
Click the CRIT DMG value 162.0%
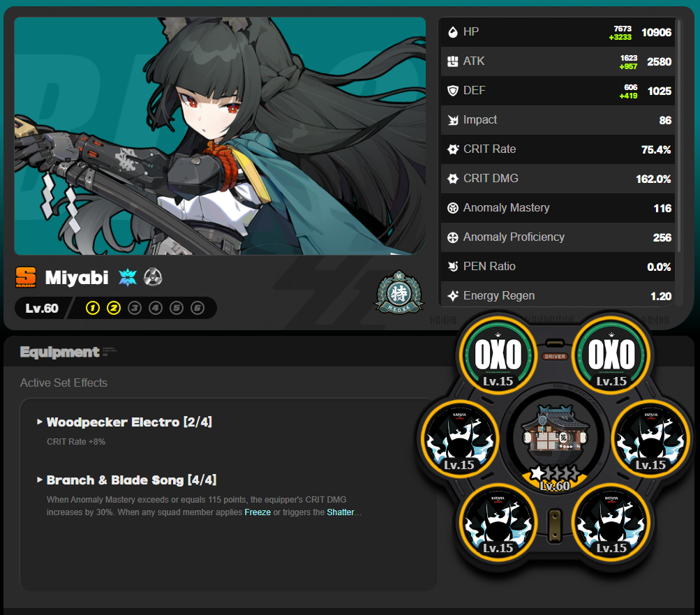pyautogui.click(x=653, y=179)
